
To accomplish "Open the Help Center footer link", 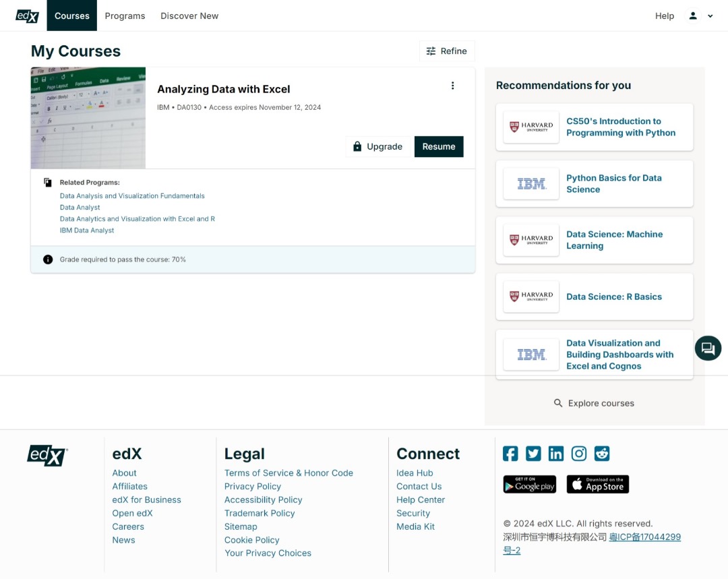I will [x=421, y=499].
